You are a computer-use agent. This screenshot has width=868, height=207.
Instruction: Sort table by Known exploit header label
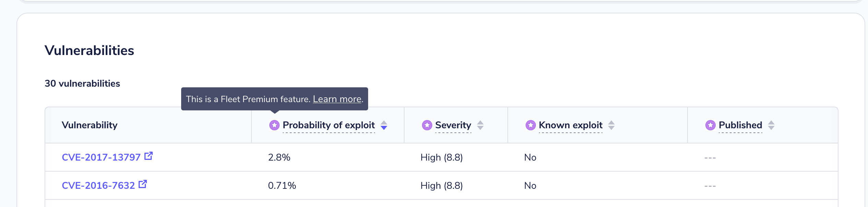[x=570, y=125]
